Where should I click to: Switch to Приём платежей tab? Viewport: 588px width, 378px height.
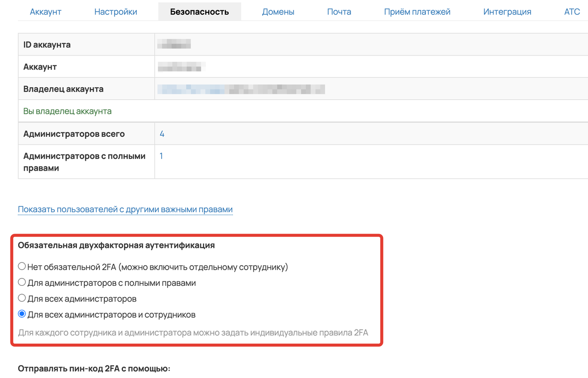click(417, 12)
